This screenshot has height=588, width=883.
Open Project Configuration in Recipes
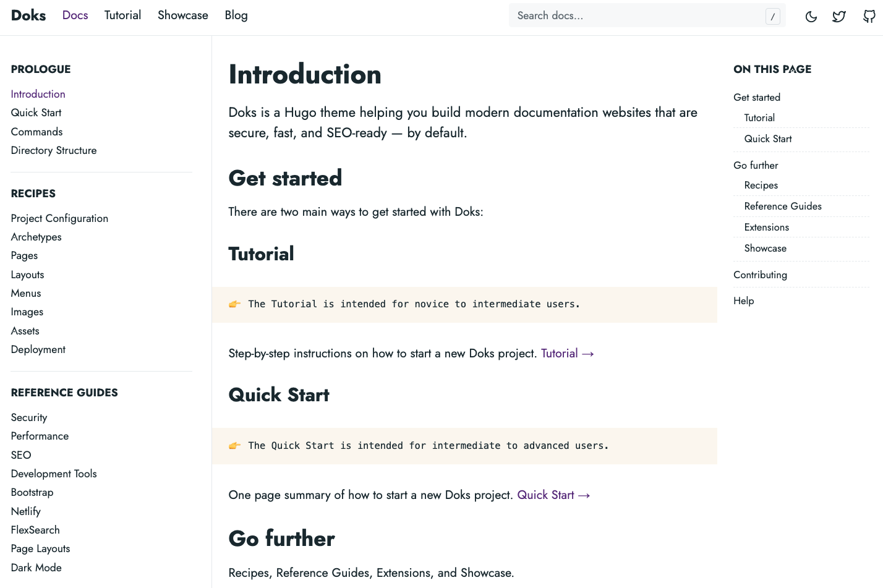pyautogui.click(x=59, y=218)
